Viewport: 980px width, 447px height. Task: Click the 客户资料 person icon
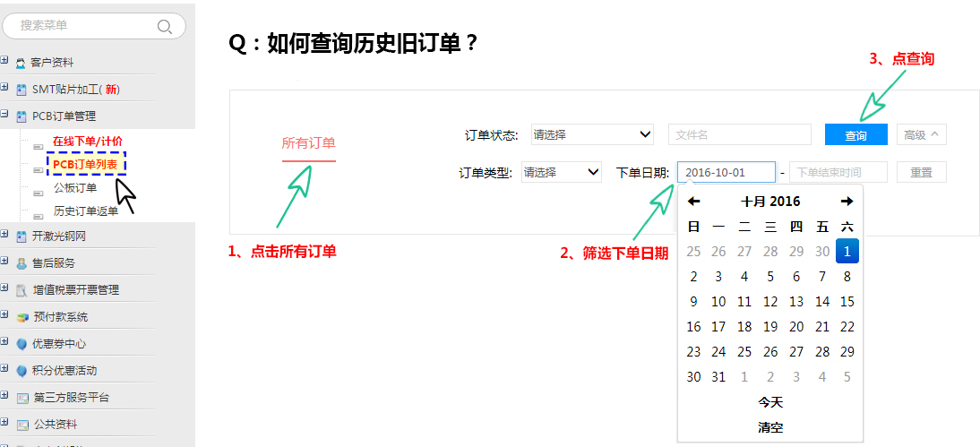(x=21, y=64)
